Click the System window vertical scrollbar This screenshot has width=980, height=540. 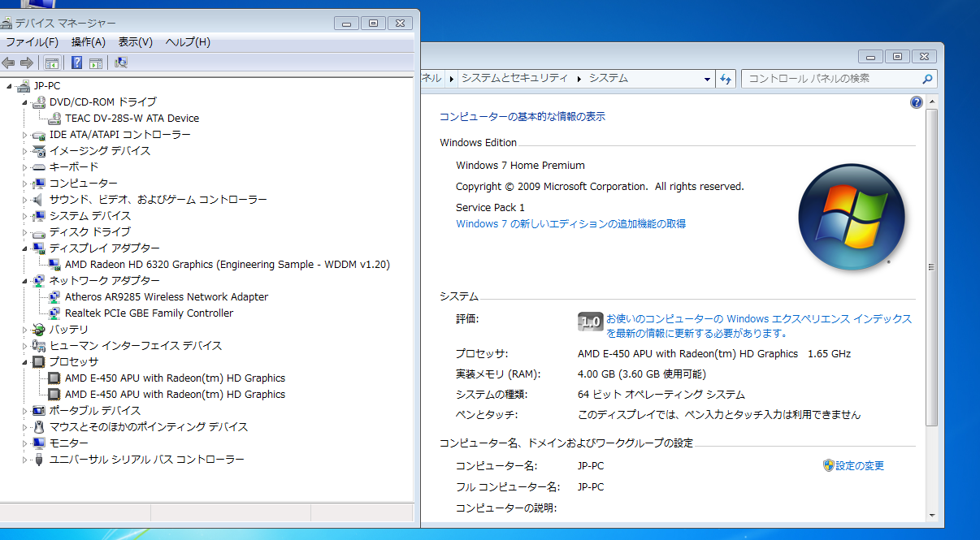931,268
